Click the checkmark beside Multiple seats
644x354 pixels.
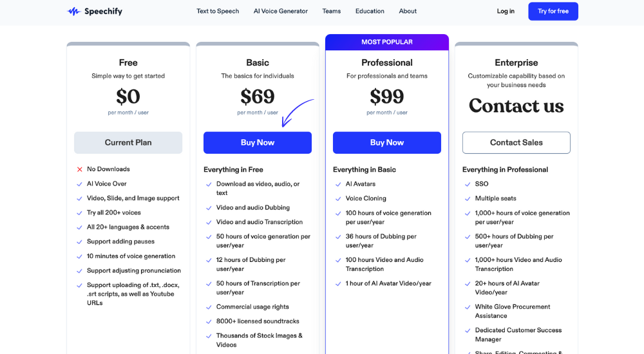[x=468, y=199]
